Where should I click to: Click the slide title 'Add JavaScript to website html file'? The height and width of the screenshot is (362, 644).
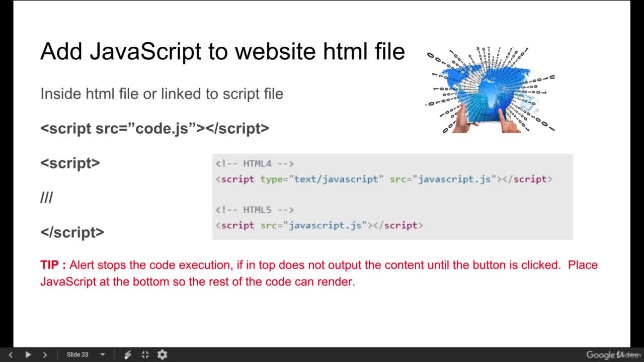pyautogui.click(x=222, y=51)
